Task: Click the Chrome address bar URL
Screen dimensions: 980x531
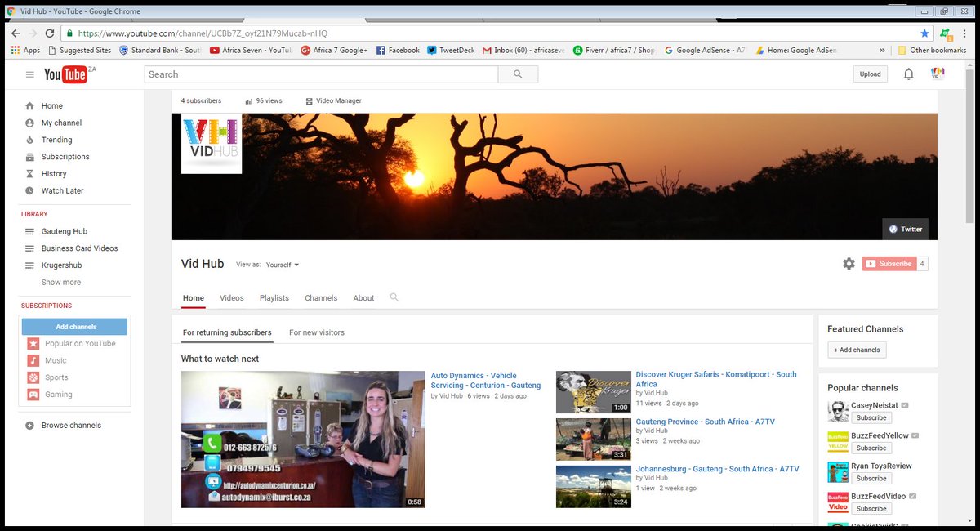Action: (203, 33)
